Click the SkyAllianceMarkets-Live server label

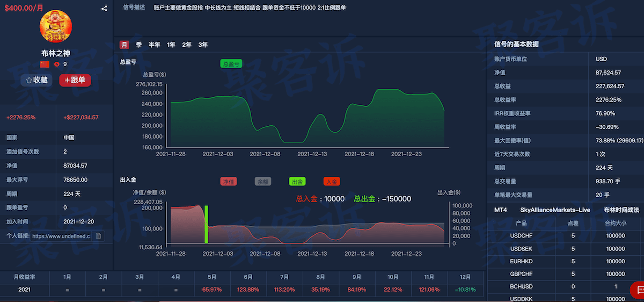click(x=555, y=210)
